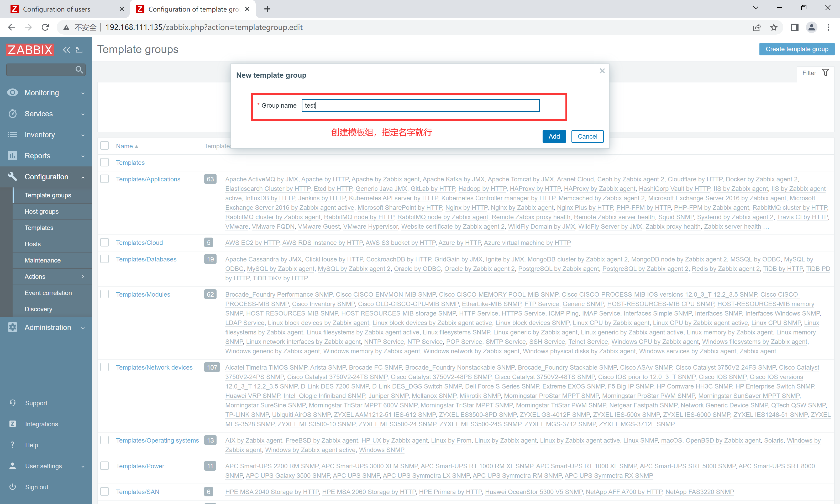This screenshot has width=840, height=504.
Task: Expand the Inventory menu chevron
Action: 83,135
